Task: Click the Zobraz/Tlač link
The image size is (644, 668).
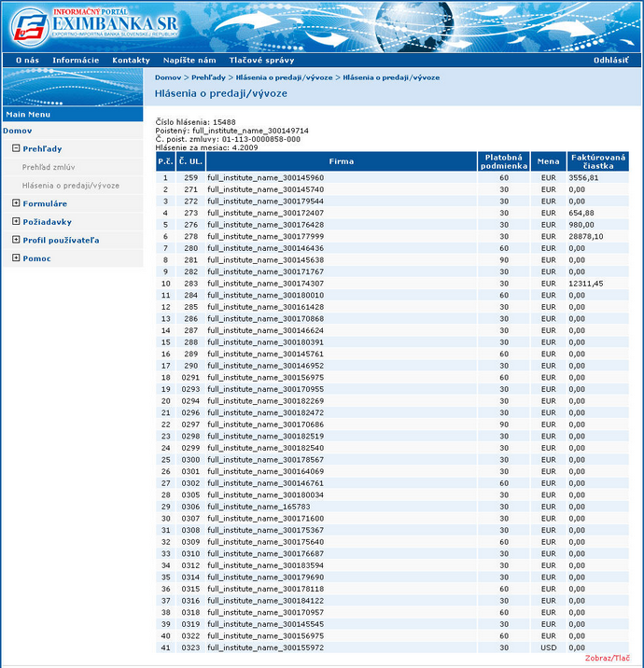Action: coord(607,658)
